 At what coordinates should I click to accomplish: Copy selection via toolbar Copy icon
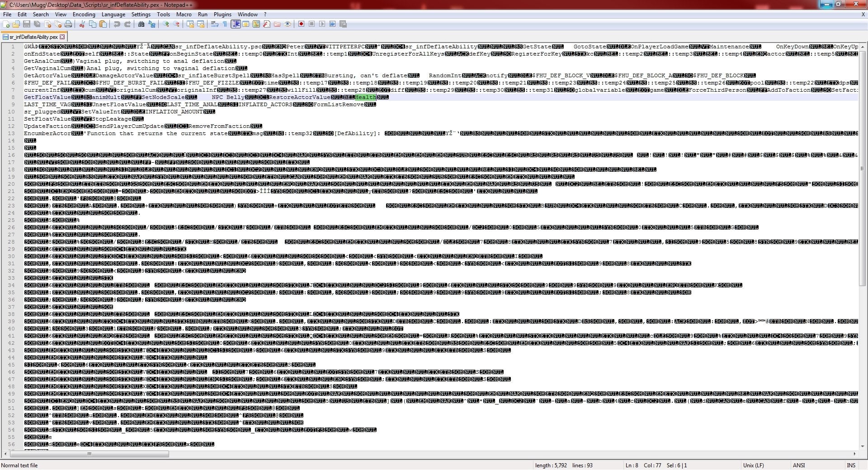click(x=93, y=24)
